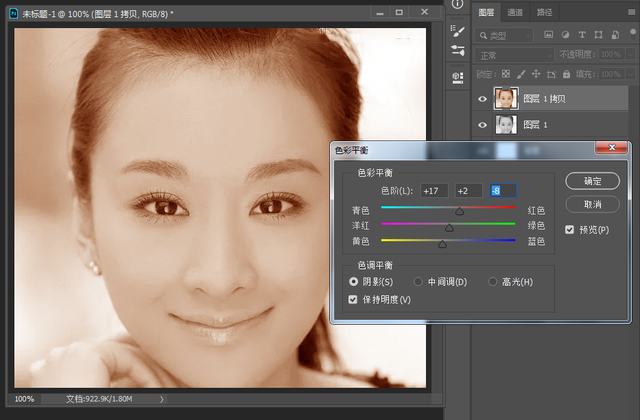
Task: Click the 文档:922.9K/1.80M status text
Action: (99, 399)
